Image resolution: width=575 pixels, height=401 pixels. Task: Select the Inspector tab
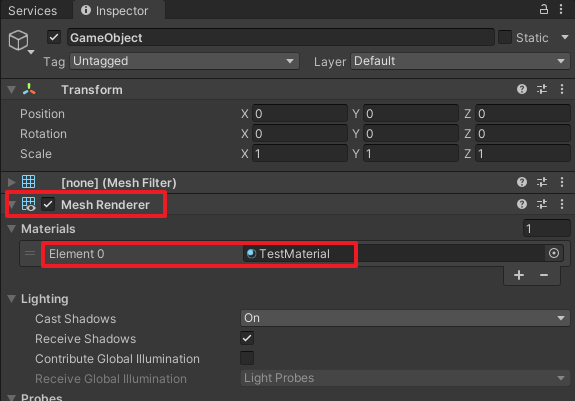[x=118, y=10]
